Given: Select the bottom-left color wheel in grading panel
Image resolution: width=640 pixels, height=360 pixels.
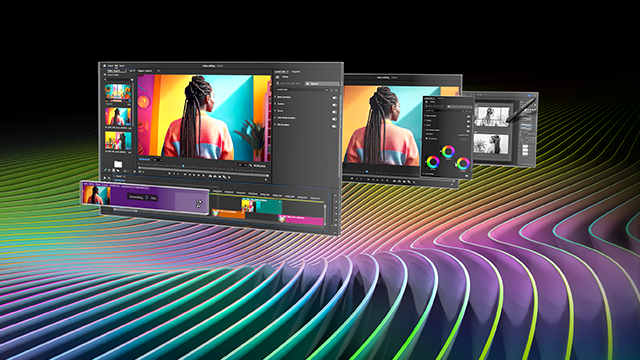Looking at the screenshot, I should point(433,162).
